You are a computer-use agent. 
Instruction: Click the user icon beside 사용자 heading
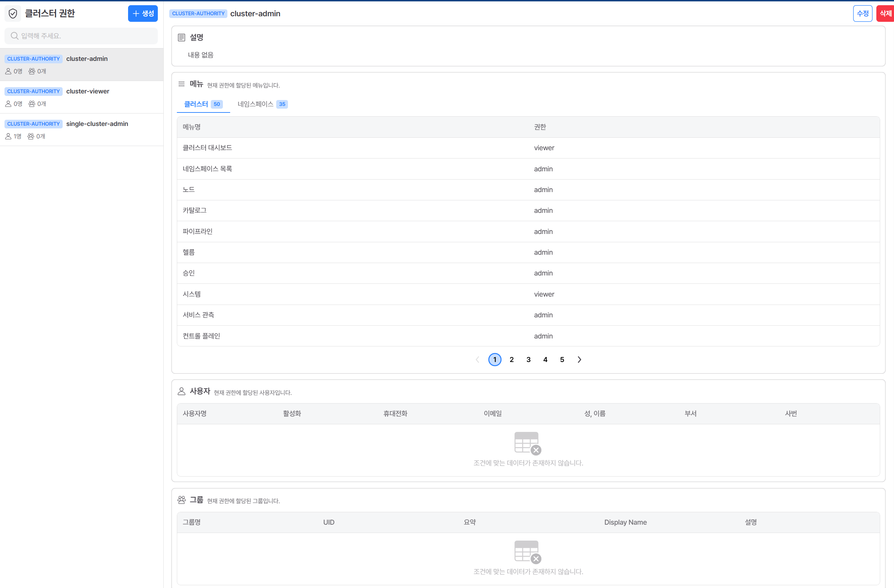tap(181, 391)
